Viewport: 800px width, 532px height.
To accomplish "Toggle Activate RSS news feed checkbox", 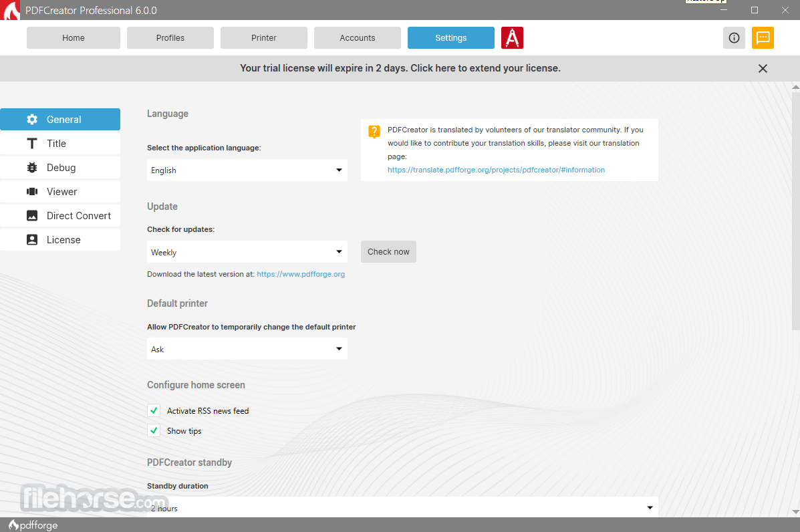I will click(154, 410).
